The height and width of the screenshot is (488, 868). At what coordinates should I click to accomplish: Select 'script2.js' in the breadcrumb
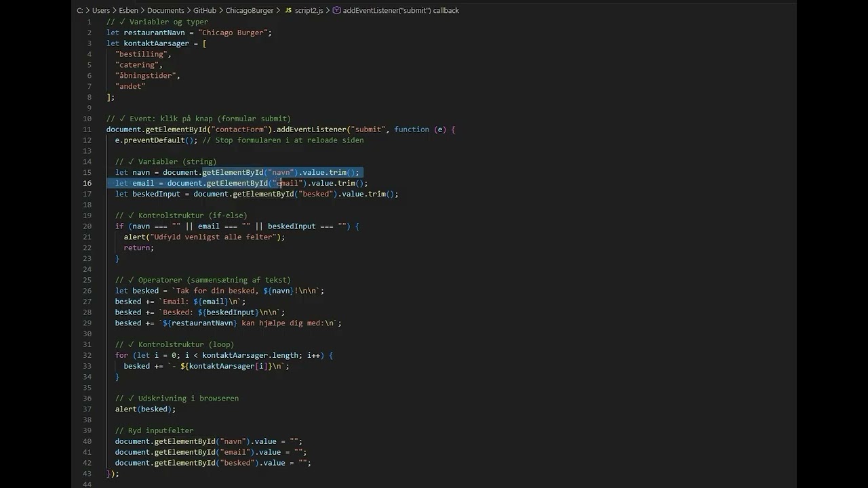click(309, 11)
